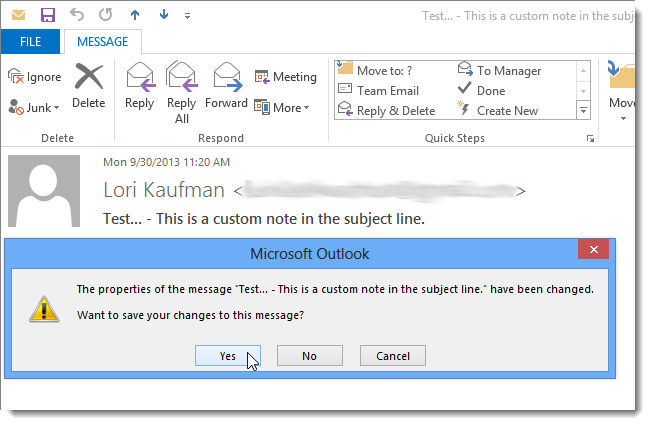
Task: Open the FILE tab
Action: (x=30, y=41)
